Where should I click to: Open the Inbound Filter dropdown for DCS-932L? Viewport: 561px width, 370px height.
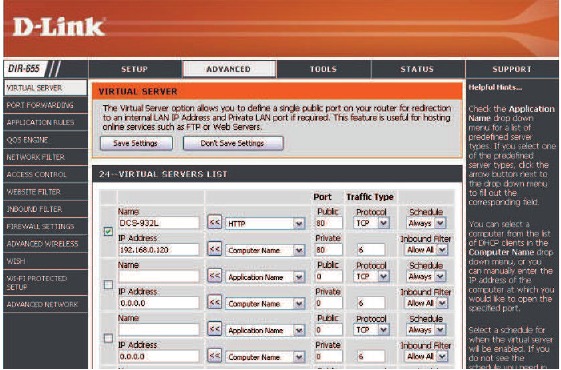point(426,250)
